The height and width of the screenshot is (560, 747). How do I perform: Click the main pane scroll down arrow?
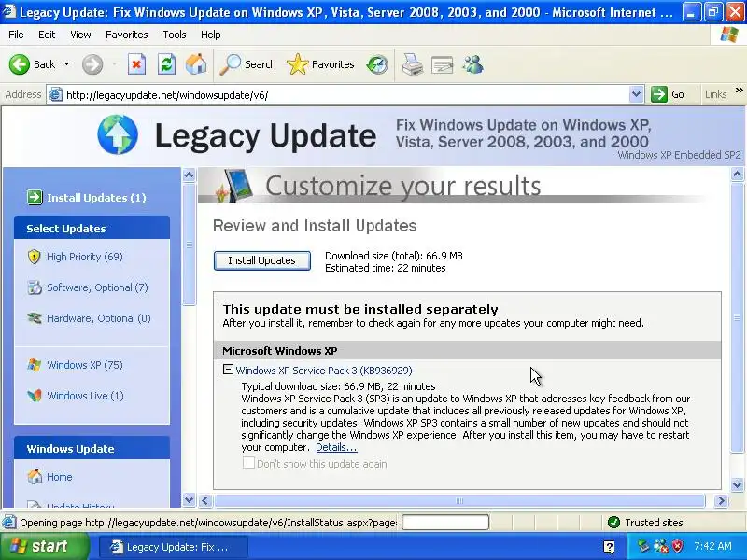738,485
